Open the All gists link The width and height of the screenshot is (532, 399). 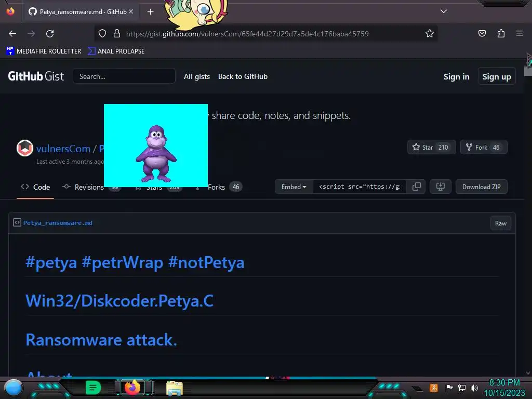click(x=197, y=77)
